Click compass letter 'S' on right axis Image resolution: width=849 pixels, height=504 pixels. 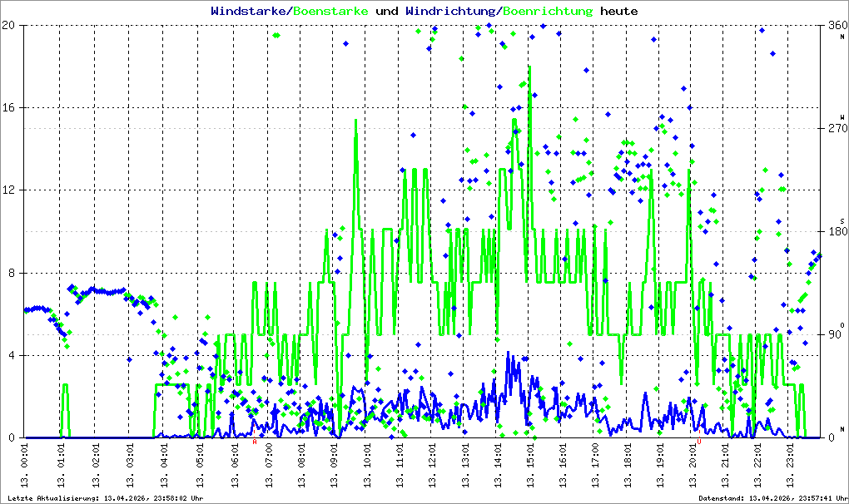(842, 221)
